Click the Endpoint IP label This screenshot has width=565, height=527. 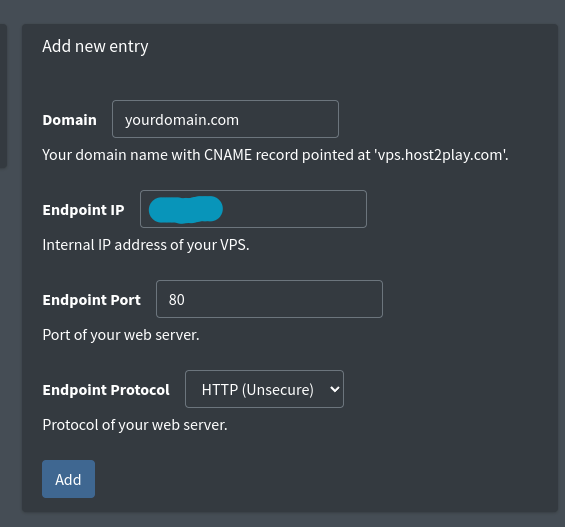(x=83, y=210)
